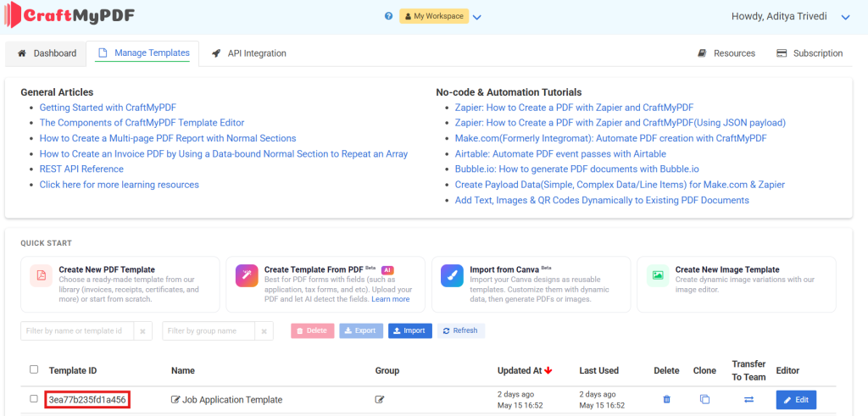Click the Learn more link in Create Template From PDF
The image size is (868, 416).
point(391,299)
